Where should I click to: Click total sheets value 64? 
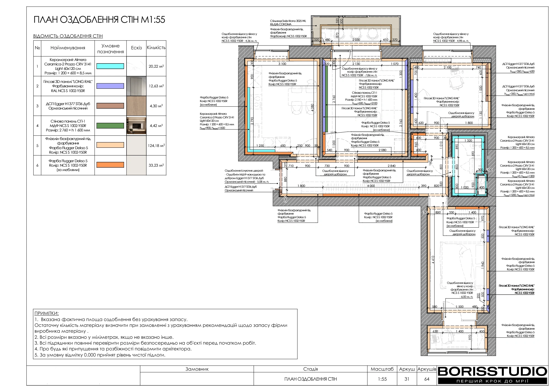427,379
